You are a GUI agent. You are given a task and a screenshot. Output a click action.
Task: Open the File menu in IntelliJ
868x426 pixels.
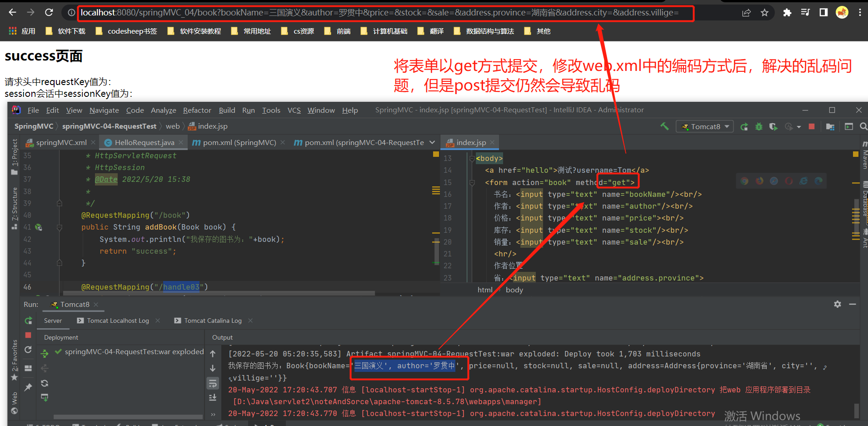coord(33,110)
